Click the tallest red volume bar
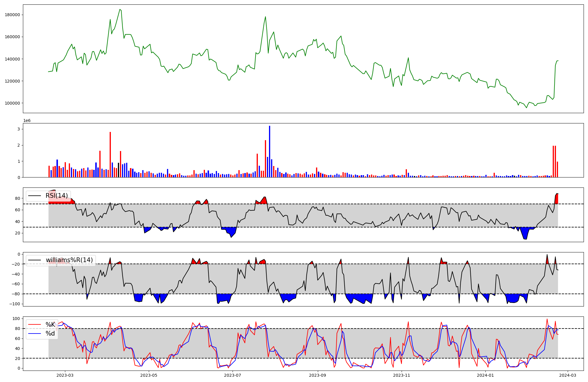Image resolution: width=588 pixels, height=382 pixels. point(110,154)
